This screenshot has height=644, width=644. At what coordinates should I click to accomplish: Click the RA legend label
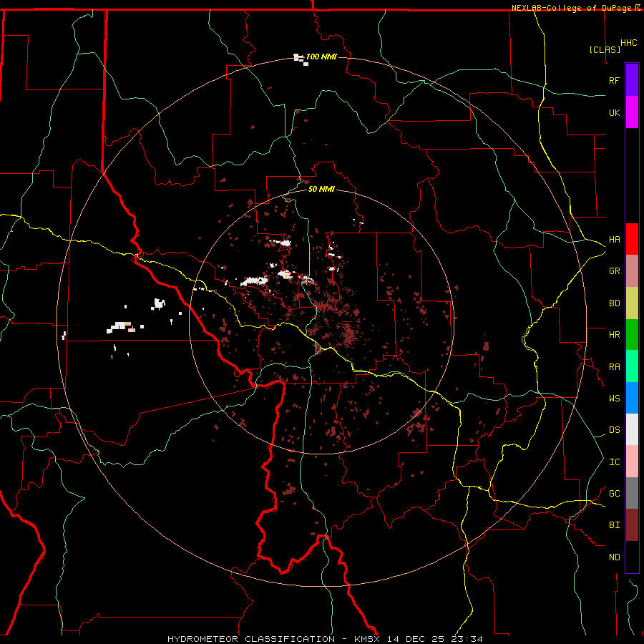tap(614, 367)
